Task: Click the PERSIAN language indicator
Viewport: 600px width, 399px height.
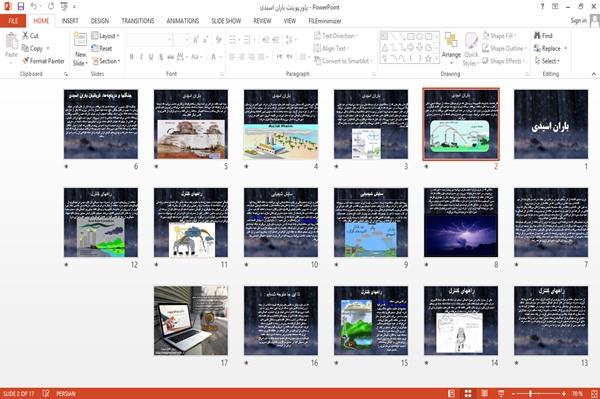Action: 66,394
